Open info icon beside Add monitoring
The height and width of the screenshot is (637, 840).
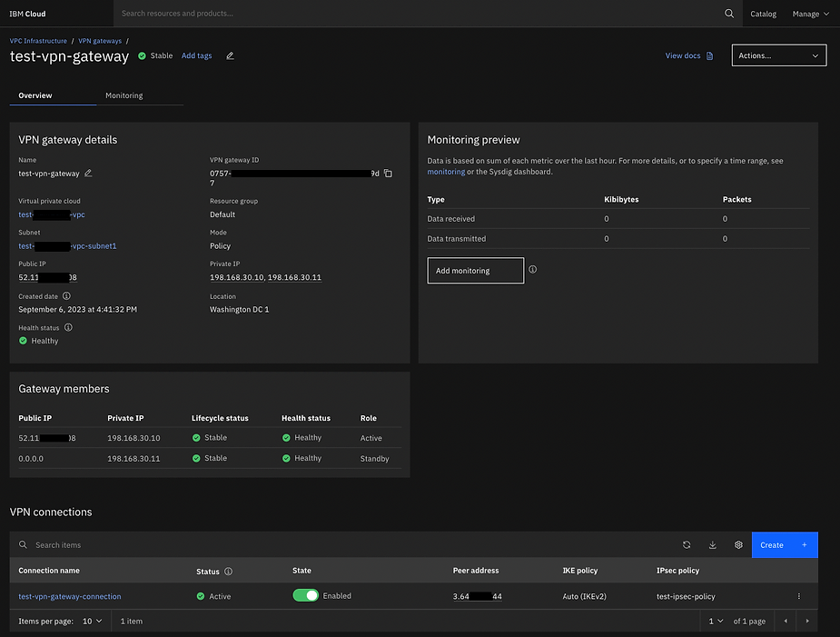tap(532, 269)
